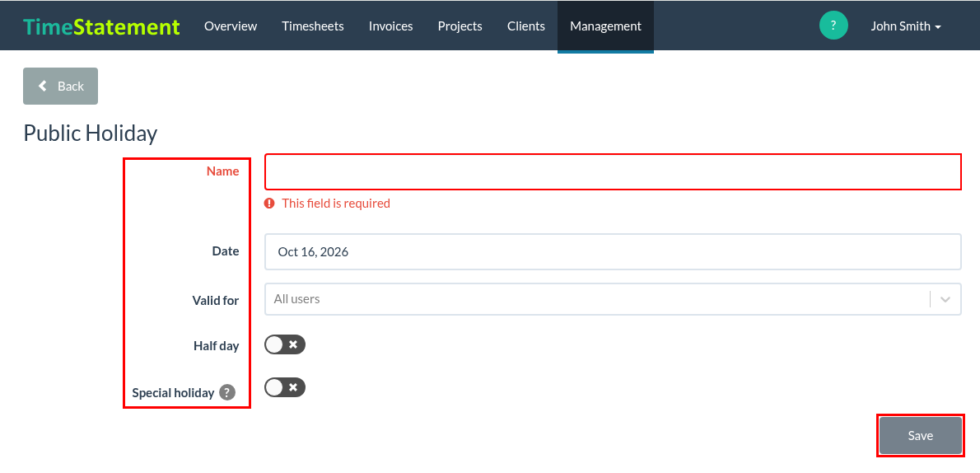980x473 pixels.
Task: Expand the Valid for dropdown arrow
Action: coord(945,299)
